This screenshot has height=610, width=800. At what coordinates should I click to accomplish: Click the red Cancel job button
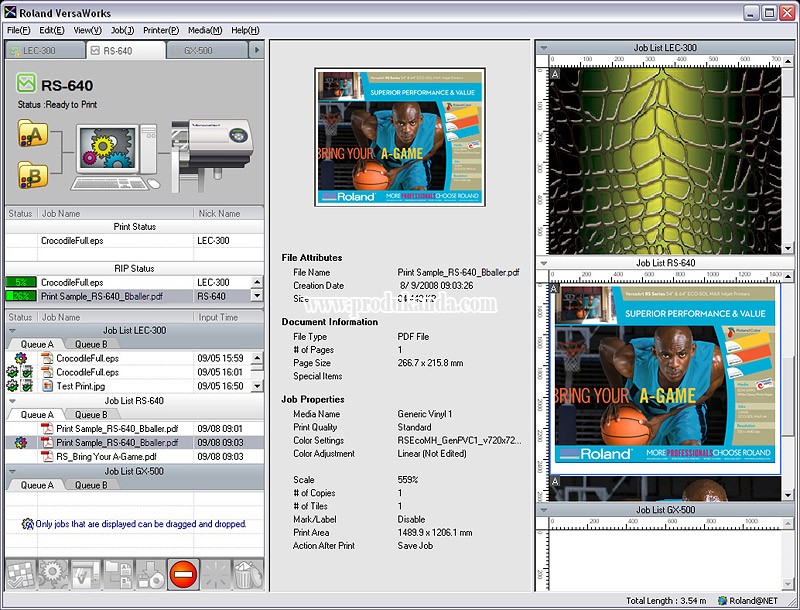pos(183,576)
